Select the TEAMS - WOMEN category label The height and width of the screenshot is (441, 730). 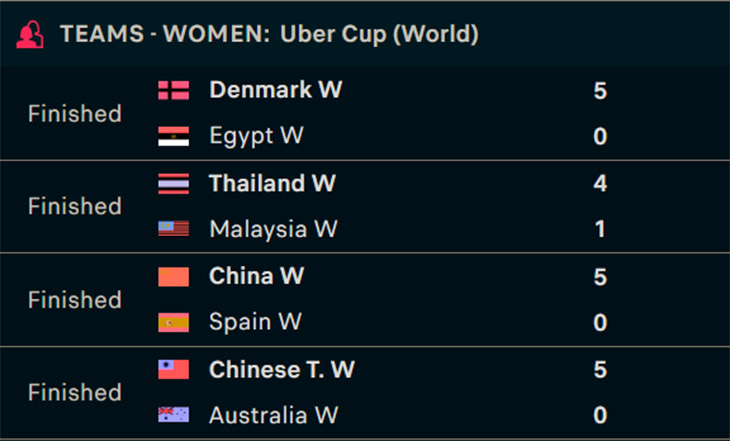(x=165, y=34)
